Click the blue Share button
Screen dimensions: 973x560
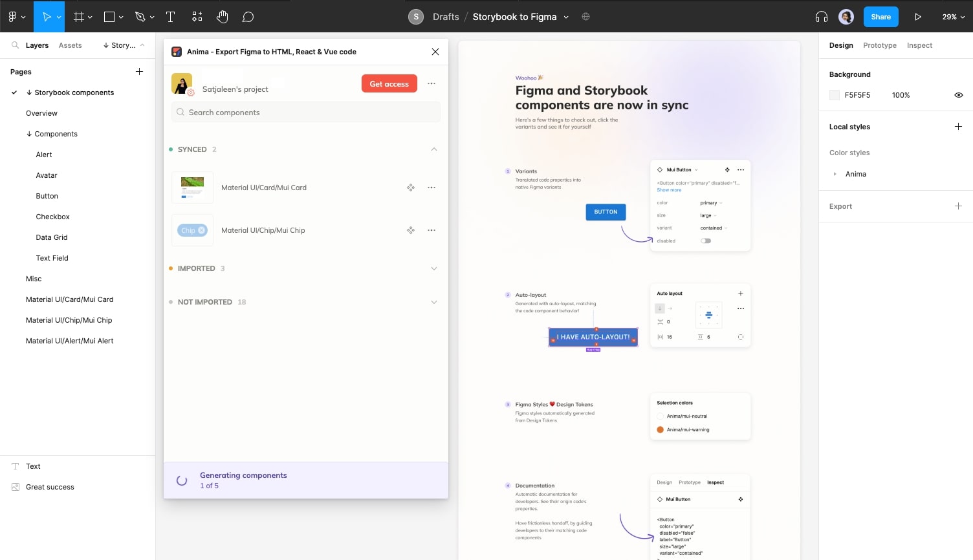pyautogui.click(x=880, y=17)
